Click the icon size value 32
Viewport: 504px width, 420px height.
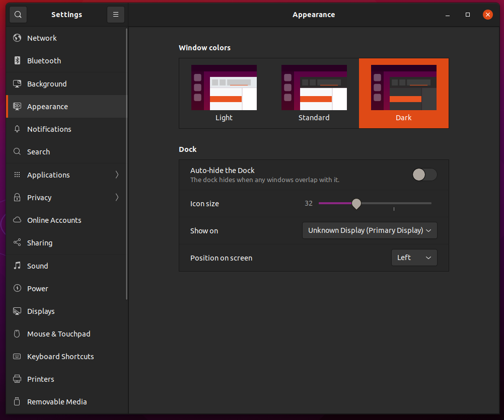coord(309,203)
